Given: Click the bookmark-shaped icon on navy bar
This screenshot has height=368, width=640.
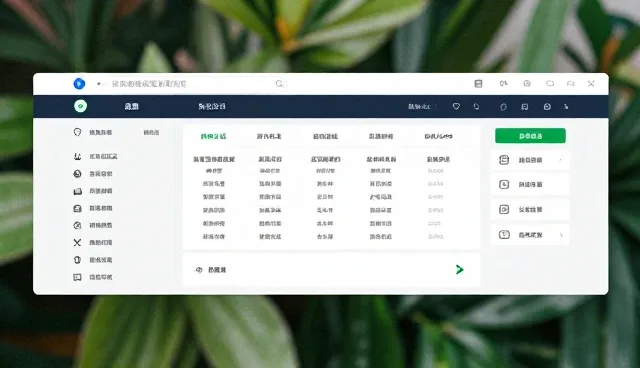Looking at the screenshot, I should 524,106.
